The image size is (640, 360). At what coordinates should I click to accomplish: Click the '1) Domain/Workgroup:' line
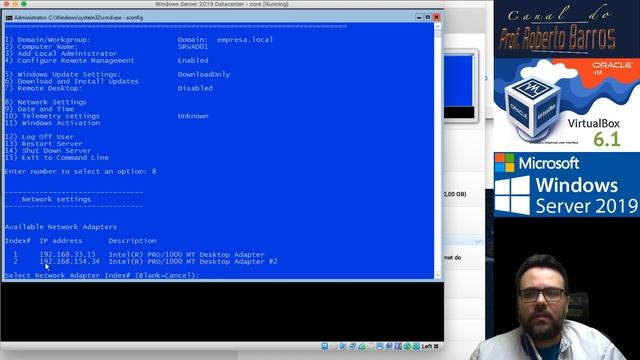48,40
